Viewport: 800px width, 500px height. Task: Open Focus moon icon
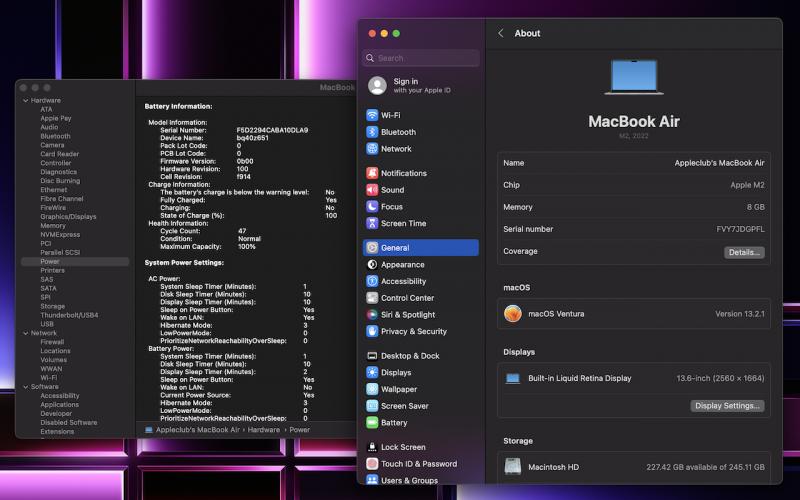coord(372,207)
